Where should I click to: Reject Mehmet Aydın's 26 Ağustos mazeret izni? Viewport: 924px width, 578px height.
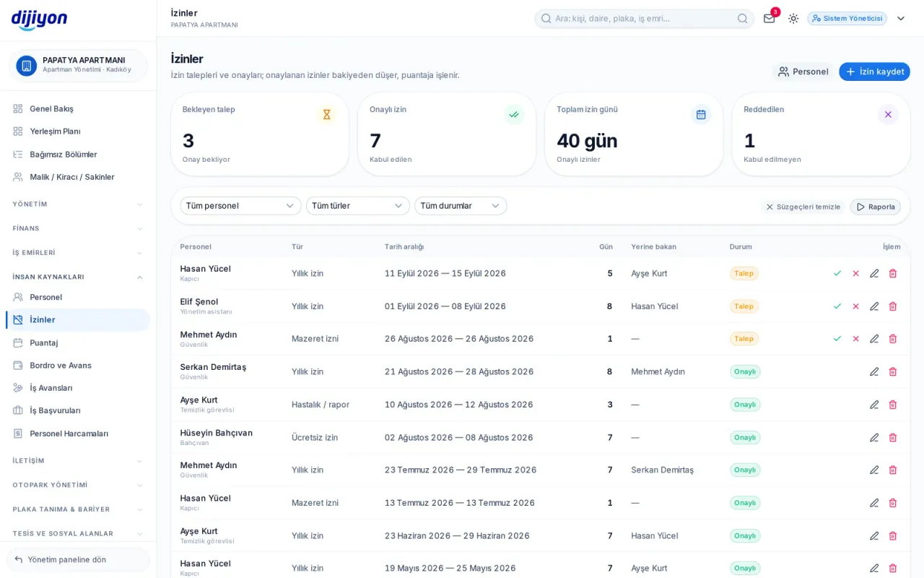855,339
